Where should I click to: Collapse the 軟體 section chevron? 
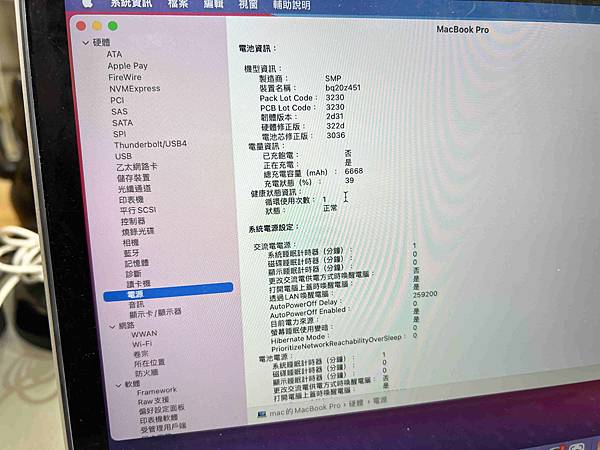point(118,385)
